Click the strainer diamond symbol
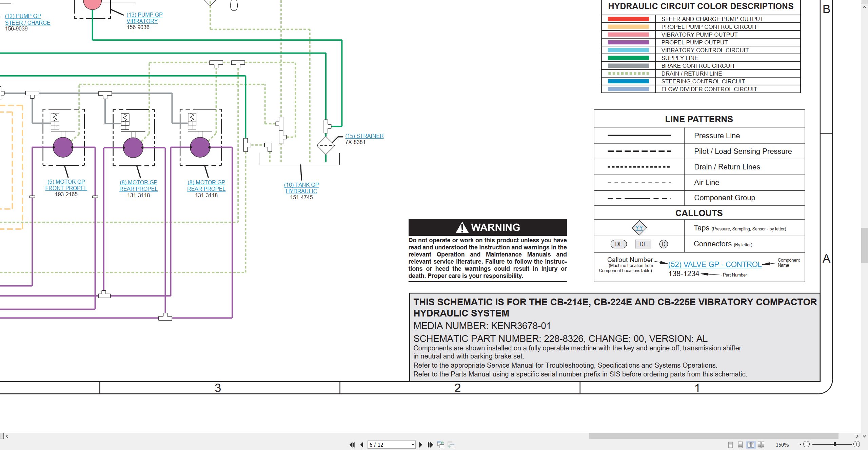Viewport: 868px width, 450px height. click(x=326, y=145)
